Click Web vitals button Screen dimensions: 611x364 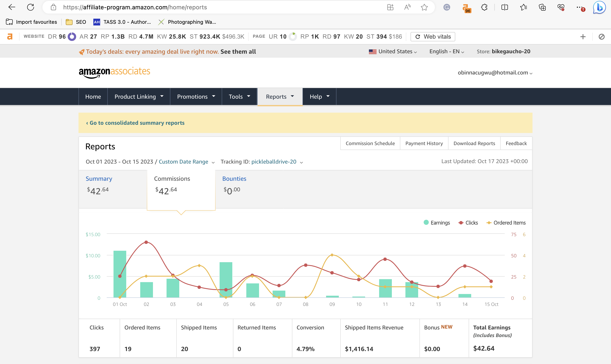[x=433, y=36]
